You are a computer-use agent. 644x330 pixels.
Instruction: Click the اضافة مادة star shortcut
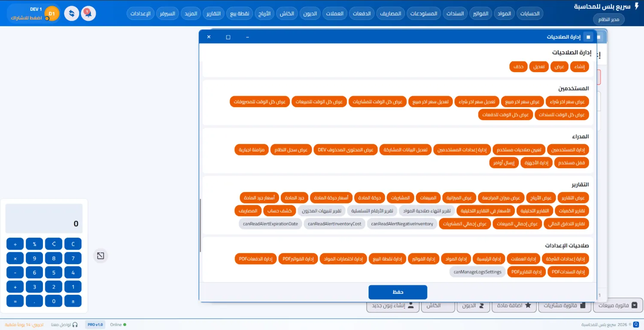tap(514, 306)
